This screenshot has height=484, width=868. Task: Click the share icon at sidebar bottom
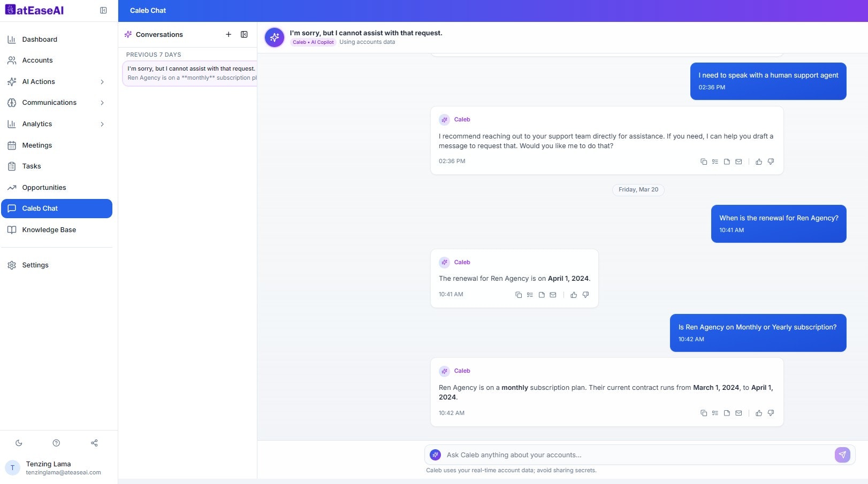(94, 443)
